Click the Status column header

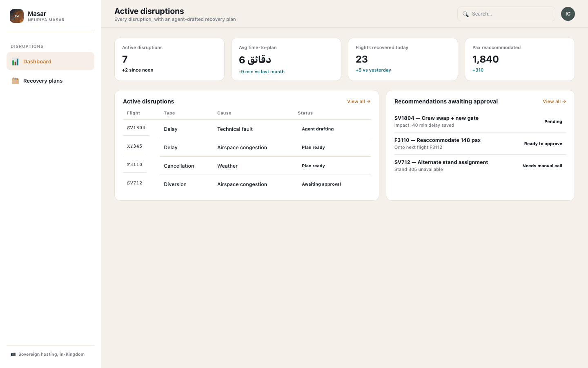point(305,113)
